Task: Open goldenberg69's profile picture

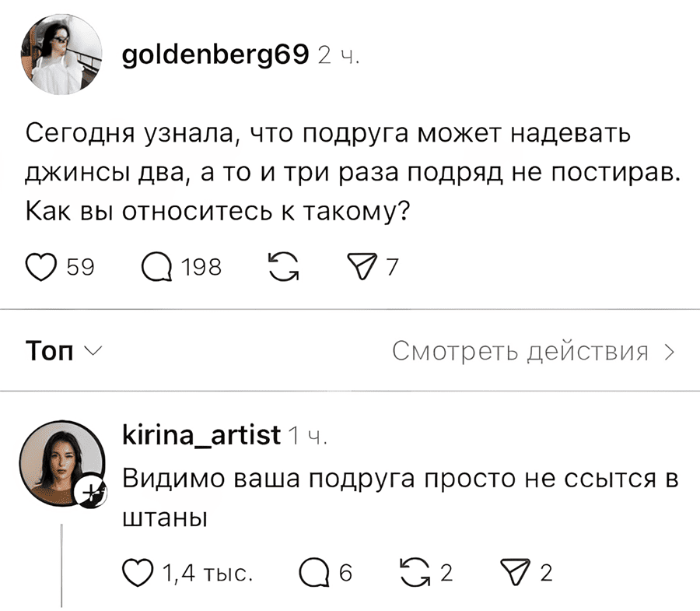Action: coord(61,54)
